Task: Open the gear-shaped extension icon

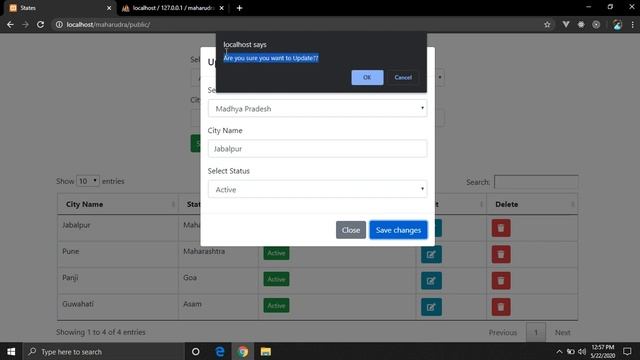Action: 581,24
